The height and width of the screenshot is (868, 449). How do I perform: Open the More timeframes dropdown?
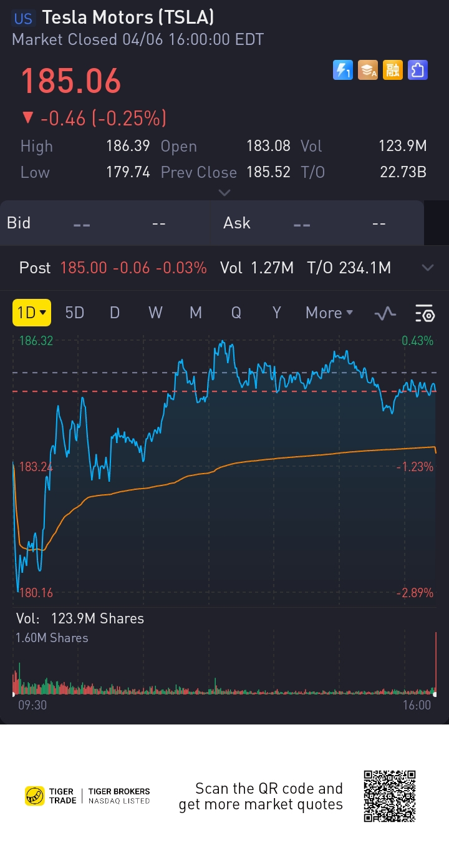(x=329, y=313)
